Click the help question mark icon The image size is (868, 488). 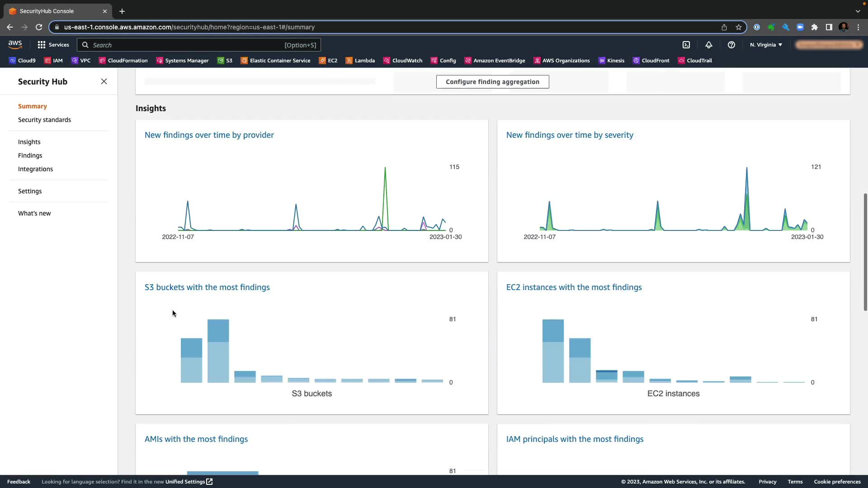[731, 45]
